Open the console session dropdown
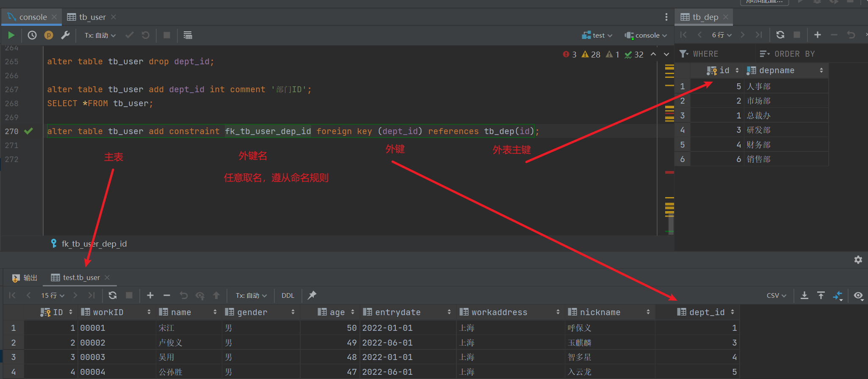The width and height of the screenshot is (868, 379). 646,35
